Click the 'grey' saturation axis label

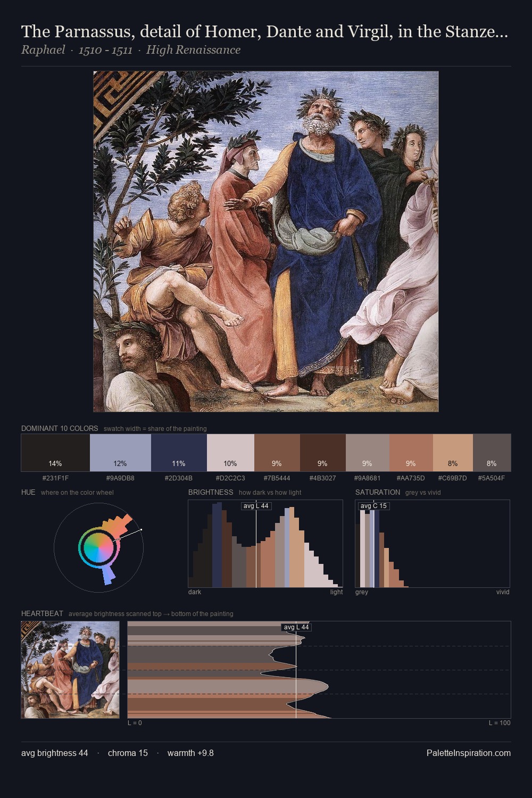click(x=362, y=592)
